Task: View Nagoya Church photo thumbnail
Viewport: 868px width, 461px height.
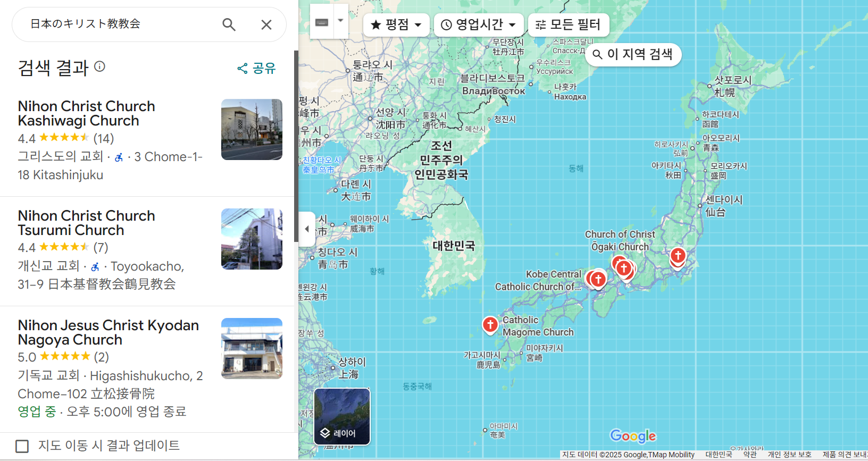Action: tap(252, 348)
